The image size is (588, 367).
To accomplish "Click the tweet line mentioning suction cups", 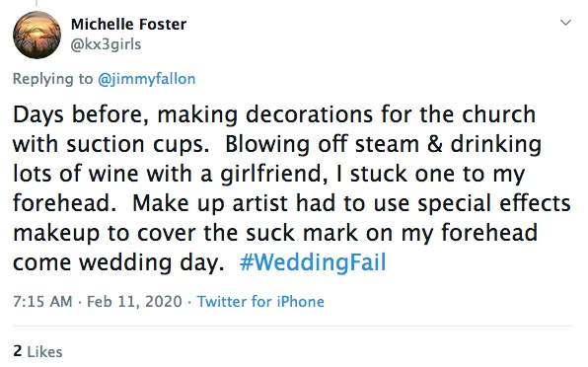I will [277, 144].
